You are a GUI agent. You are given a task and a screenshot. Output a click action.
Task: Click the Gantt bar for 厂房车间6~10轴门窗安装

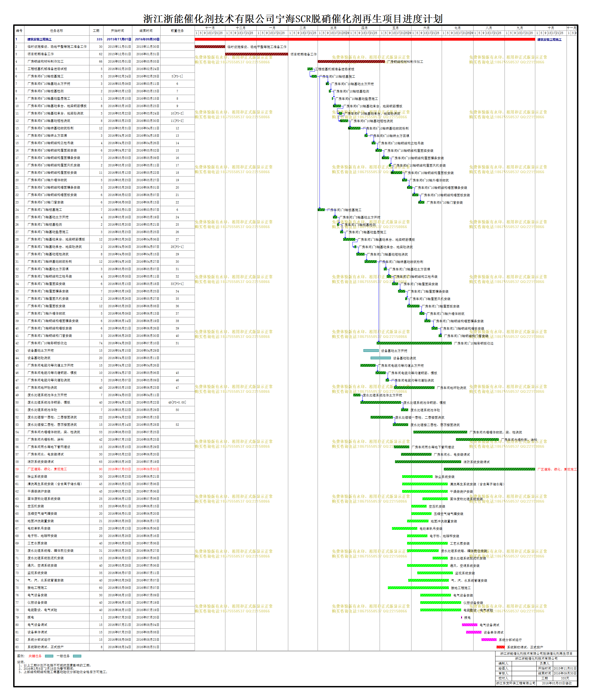[421, 202]
